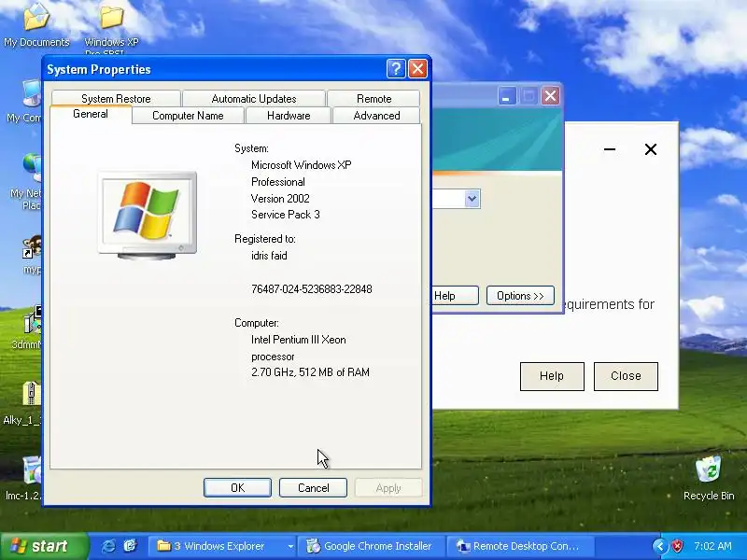The image size is (747, 560).
Task: Click Options >> in Remote Desktop Connection
Action: tap(520, 296)
